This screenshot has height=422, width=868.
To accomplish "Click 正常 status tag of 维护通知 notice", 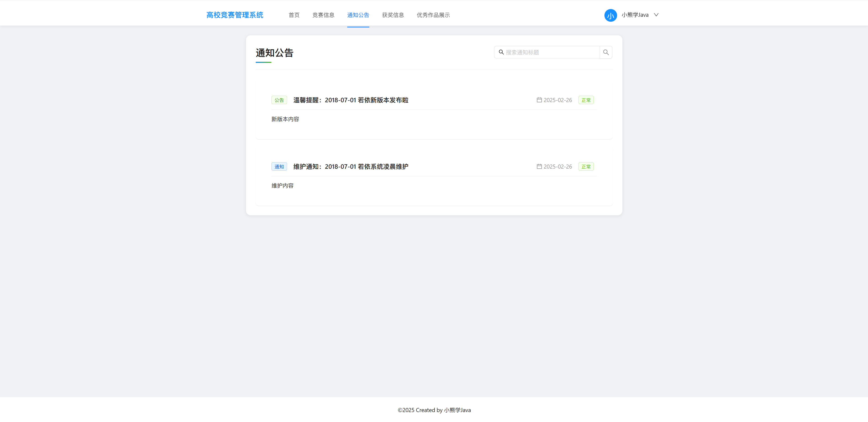I will point(586,167).
